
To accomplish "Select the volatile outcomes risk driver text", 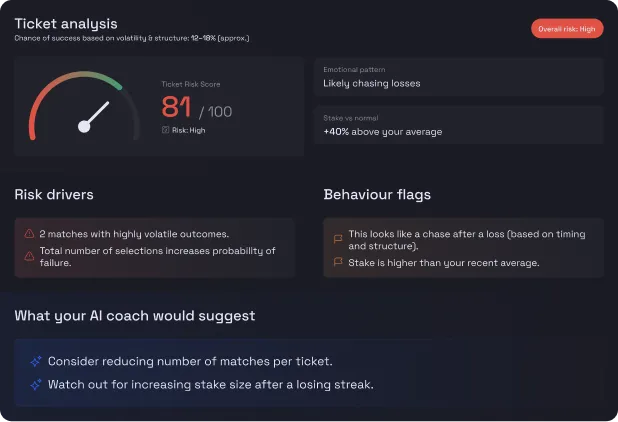I will coord(134,234).
